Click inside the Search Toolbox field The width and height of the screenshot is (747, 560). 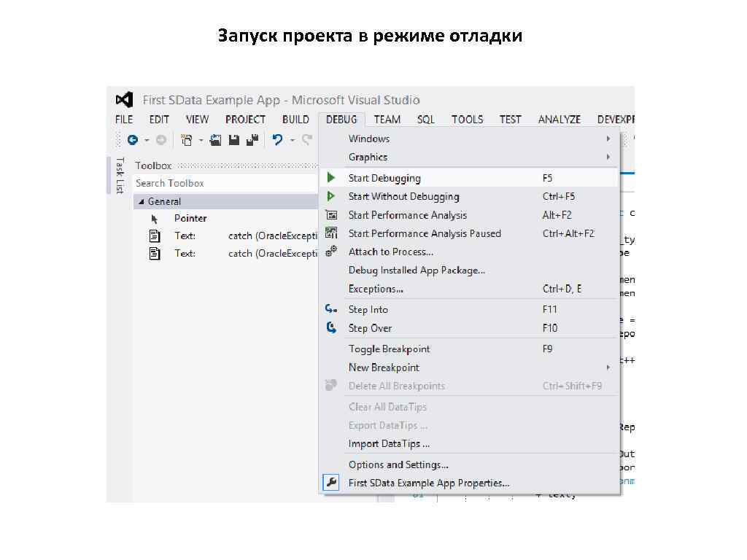pyautogui.click(x=204, y=183)
